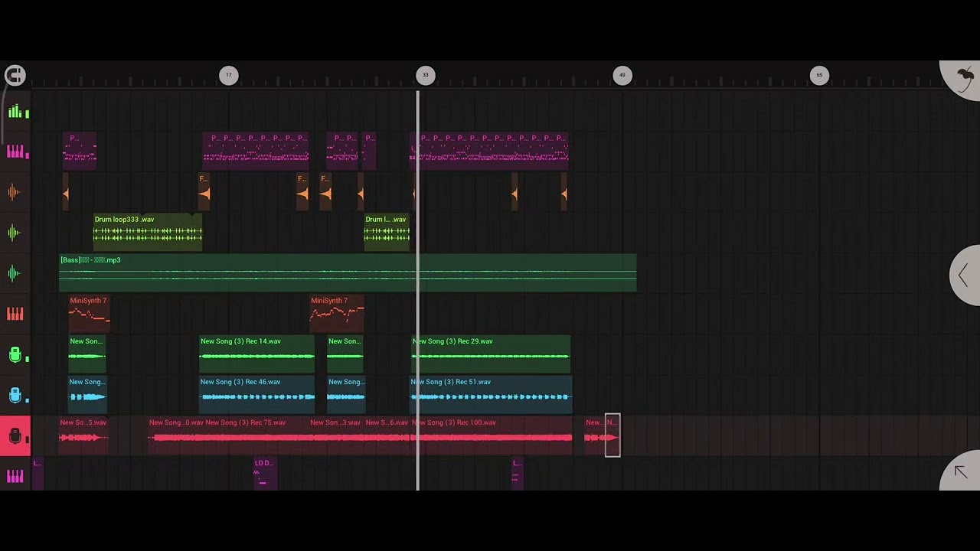Jump to bar 65 marker on the ruler
Screen dimensions: 980x551
click(819, 75)
